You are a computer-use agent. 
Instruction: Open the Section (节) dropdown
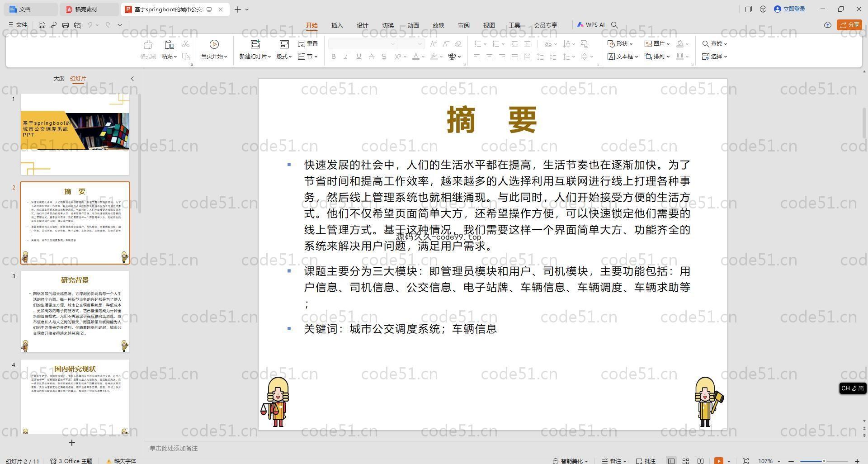[307, 57]
